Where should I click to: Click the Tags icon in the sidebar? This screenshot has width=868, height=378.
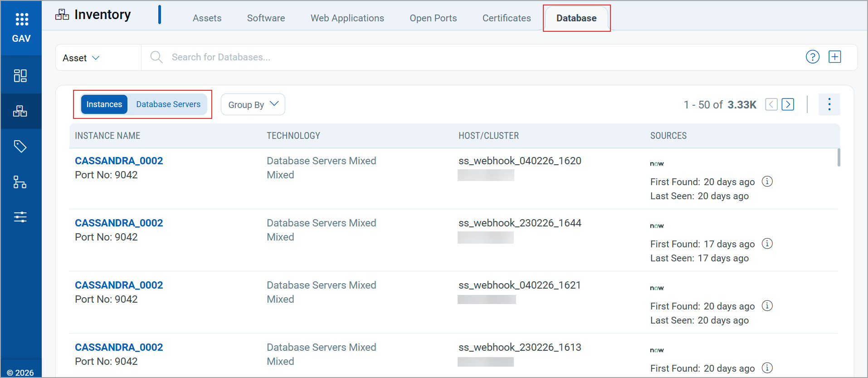click(x=20, y=147)
